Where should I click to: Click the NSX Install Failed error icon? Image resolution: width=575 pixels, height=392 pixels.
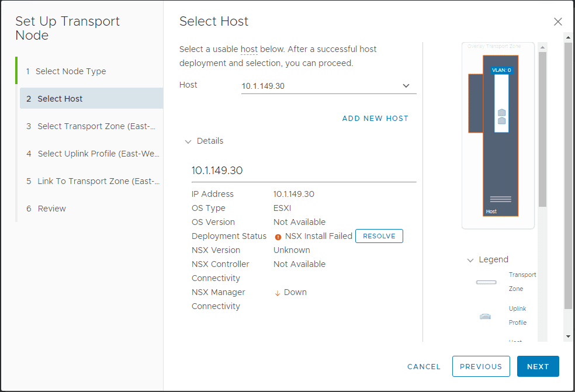(x=279, y=236)
